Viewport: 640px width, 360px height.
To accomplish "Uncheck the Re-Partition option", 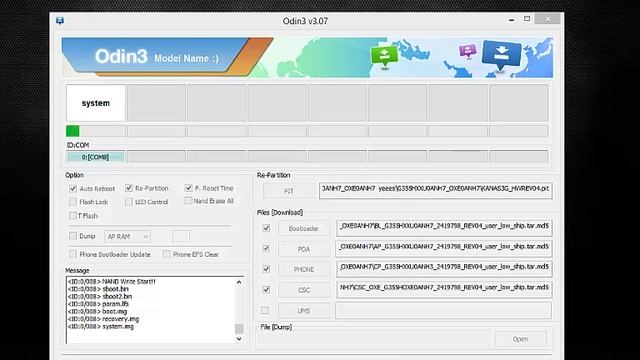I will 129,188.
